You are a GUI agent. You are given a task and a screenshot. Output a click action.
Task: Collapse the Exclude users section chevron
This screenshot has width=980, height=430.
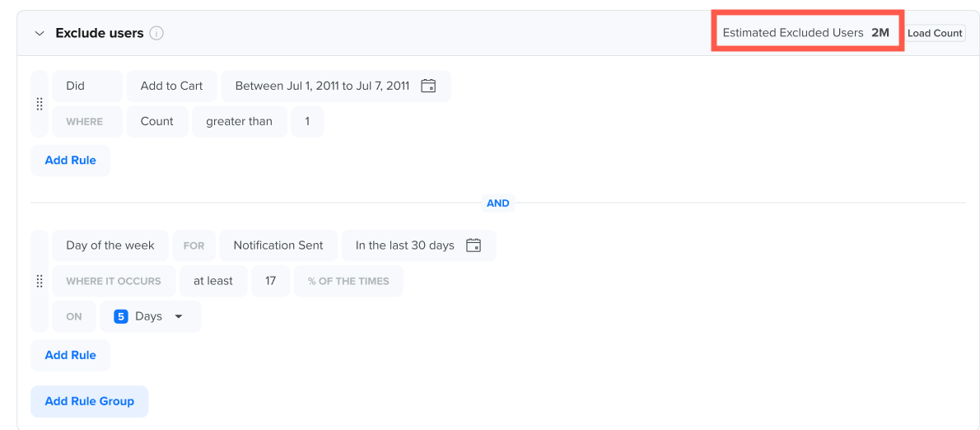tap(40, 33)
